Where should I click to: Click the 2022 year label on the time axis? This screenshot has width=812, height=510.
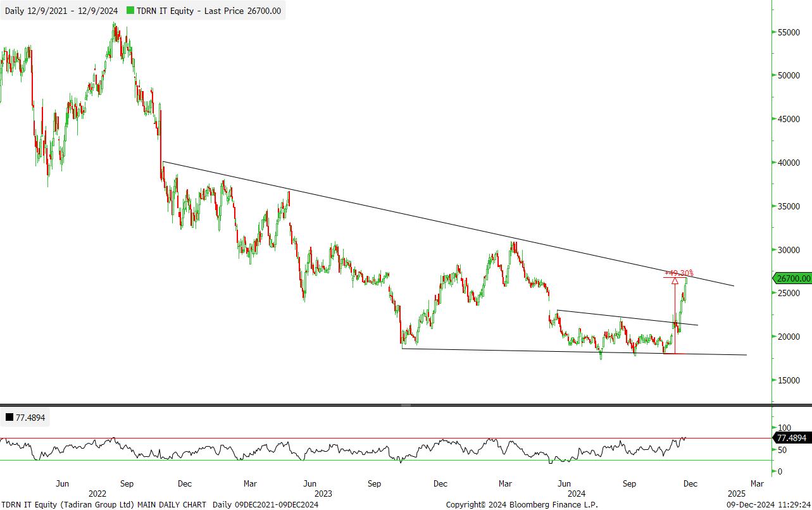(97, 494)
